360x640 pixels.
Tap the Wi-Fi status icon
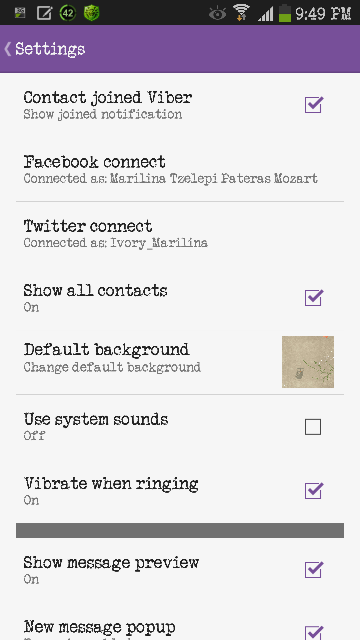coord(242,13)
